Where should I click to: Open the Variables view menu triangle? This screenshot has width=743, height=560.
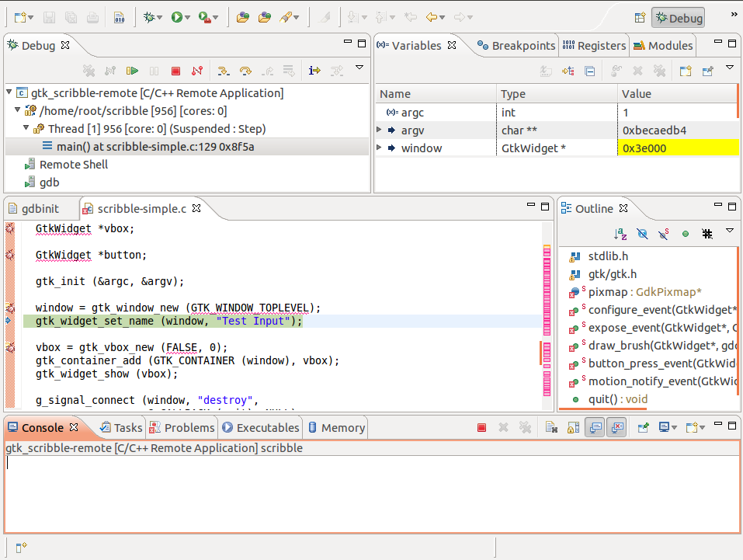(730, 68)
